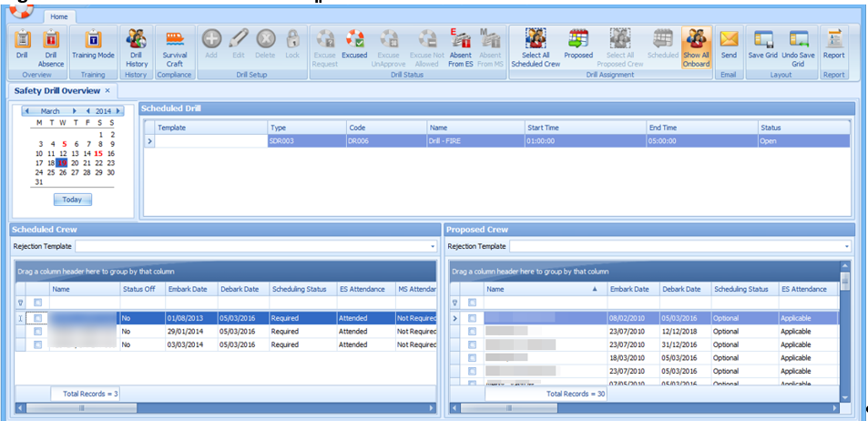Click the SDR003 type cell

click(x=307, y=141)
